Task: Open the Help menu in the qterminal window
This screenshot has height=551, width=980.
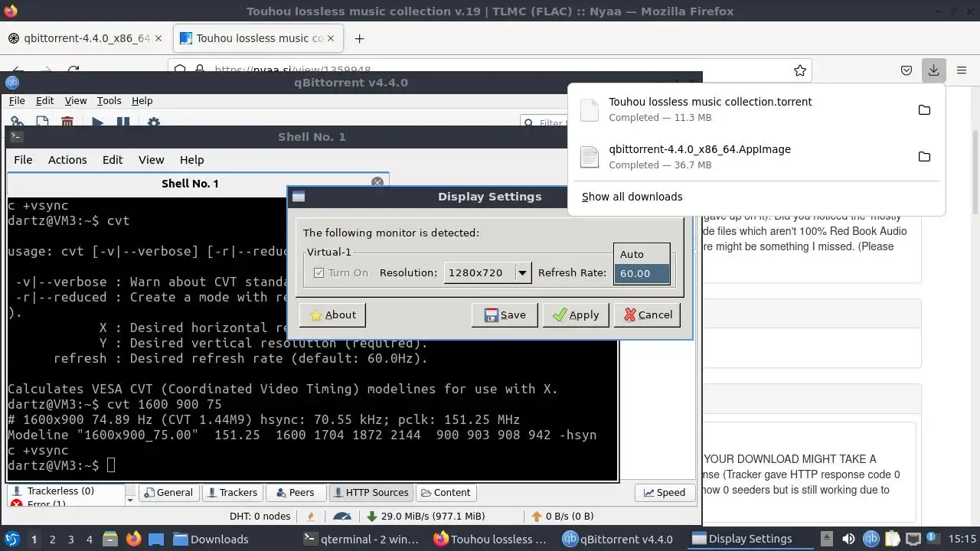Action: click(x=191, y=159)
